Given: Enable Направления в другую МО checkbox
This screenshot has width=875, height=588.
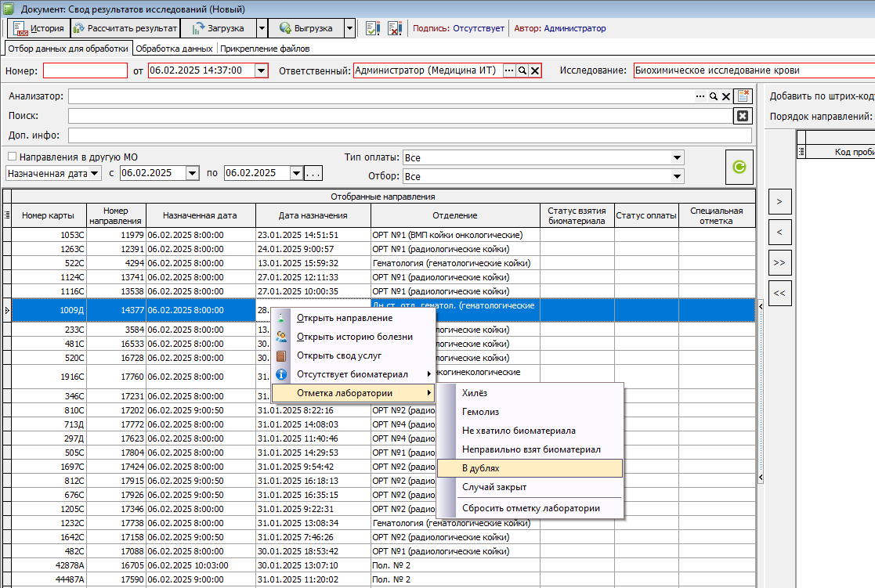Looking at the screenshot, I should click(x=12, y=157).
